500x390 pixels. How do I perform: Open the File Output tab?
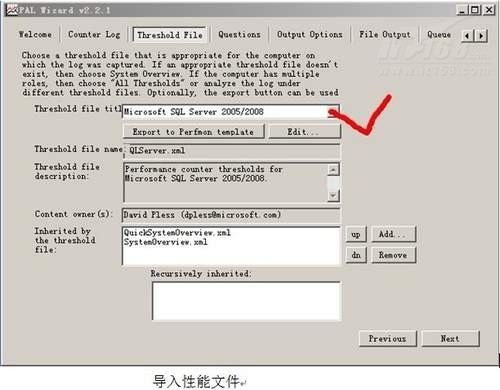click(x=385, y=34)
